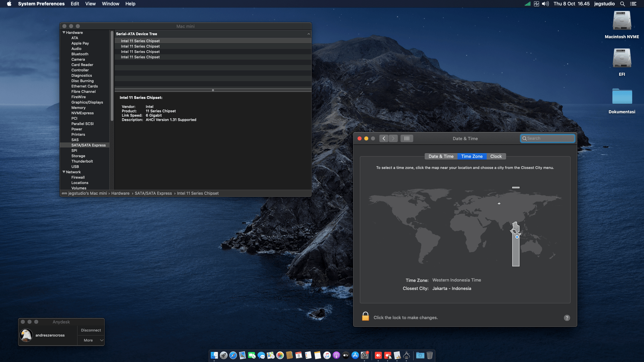Go back with the left arrow button
644x362 pixels.
click(x=384, y=138)
